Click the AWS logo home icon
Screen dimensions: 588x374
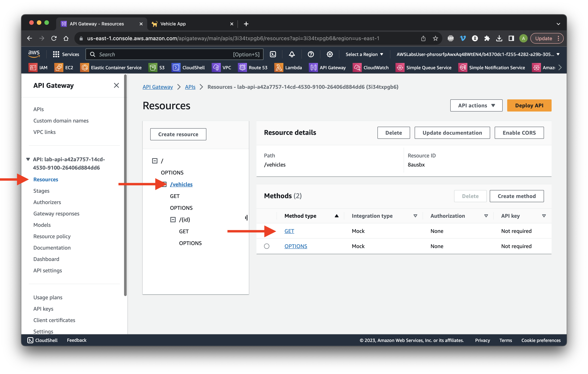coord(34,54)
